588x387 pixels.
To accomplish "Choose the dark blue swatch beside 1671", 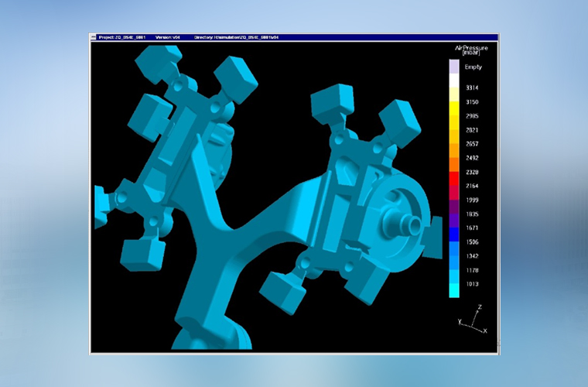I will coord(454,228).
